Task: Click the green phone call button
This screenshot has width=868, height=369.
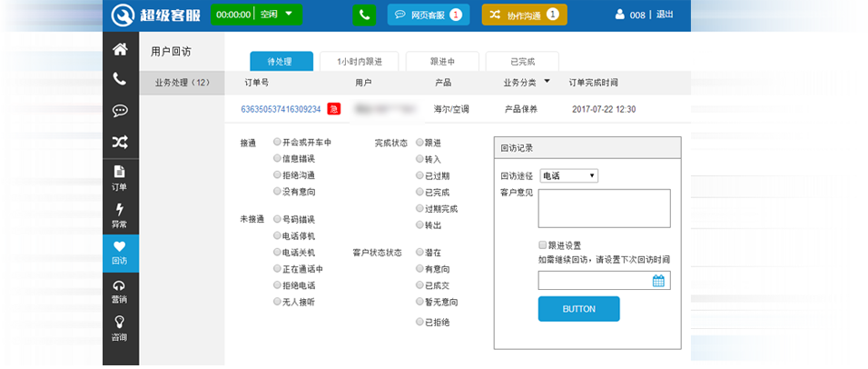Action: pos(364,15)
